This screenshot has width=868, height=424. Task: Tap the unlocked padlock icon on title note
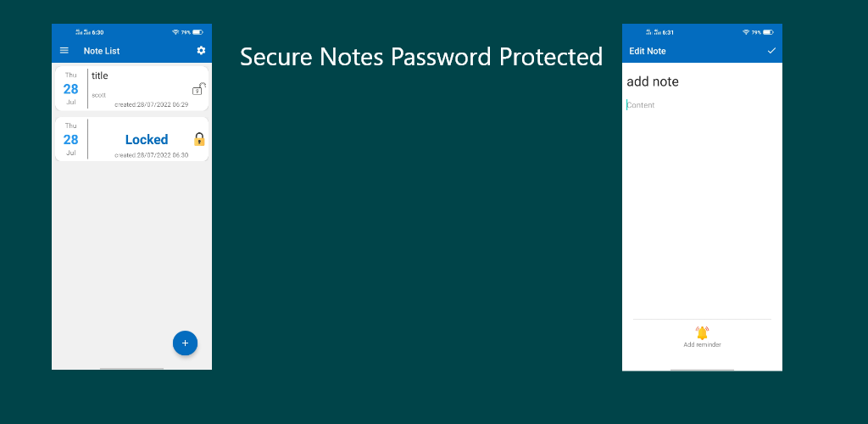coord(199,88)
